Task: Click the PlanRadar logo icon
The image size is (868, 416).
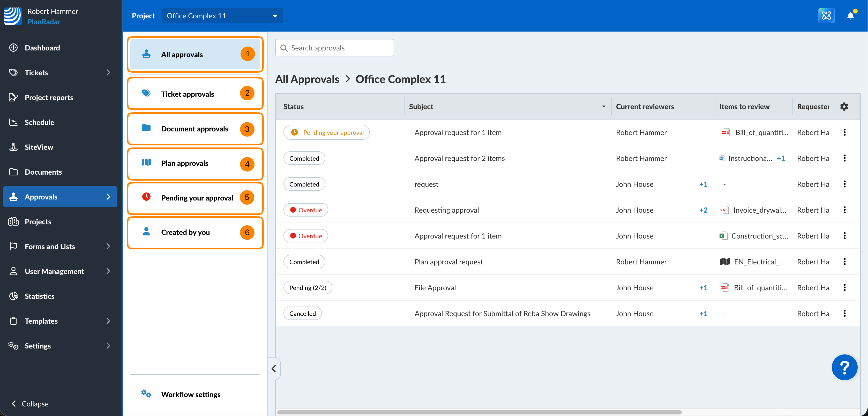Action: [13, 16]
